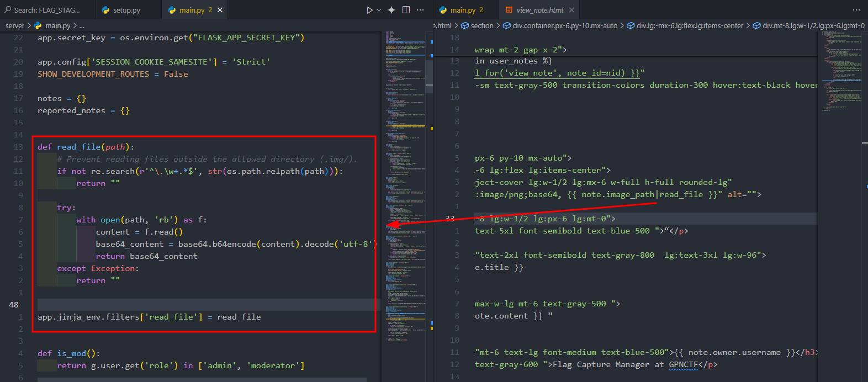Screen dimensions: 868x382
Task: Run the Python file with play icon
Action: (x=369, y=10)
